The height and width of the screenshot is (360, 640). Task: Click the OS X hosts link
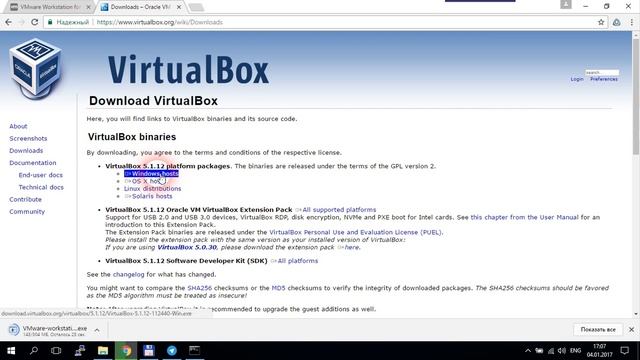[x=144, y=181]
